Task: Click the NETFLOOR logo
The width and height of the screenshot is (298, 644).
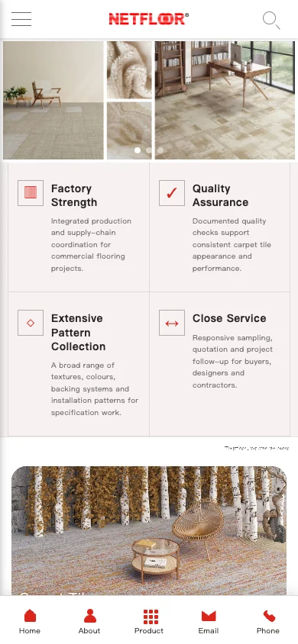Action: point(149,19)
